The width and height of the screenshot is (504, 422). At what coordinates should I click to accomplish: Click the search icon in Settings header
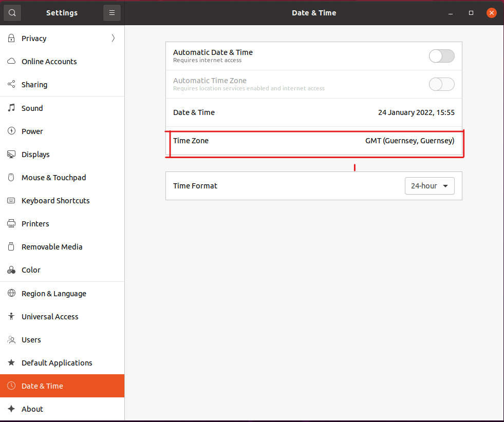(12, 13)
